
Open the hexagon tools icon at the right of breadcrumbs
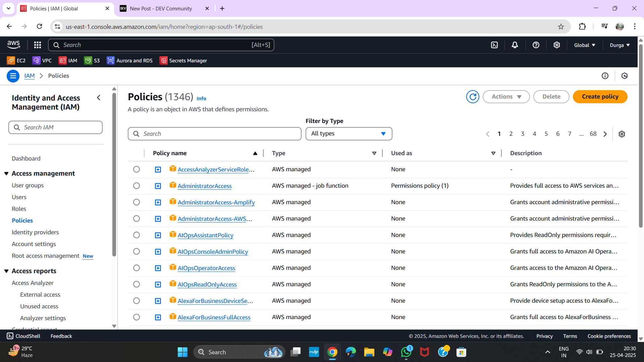[625, 76]
